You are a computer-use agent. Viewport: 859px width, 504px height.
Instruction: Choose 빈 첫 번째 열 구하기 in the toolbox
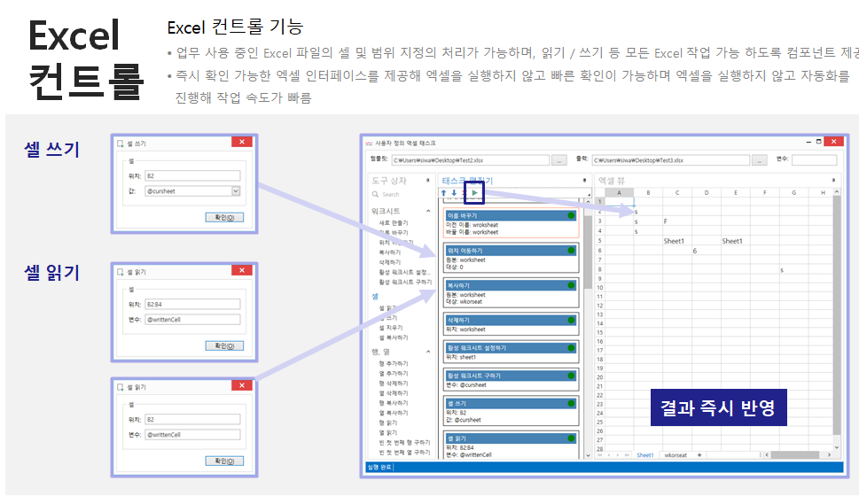[x=404, y=452]
